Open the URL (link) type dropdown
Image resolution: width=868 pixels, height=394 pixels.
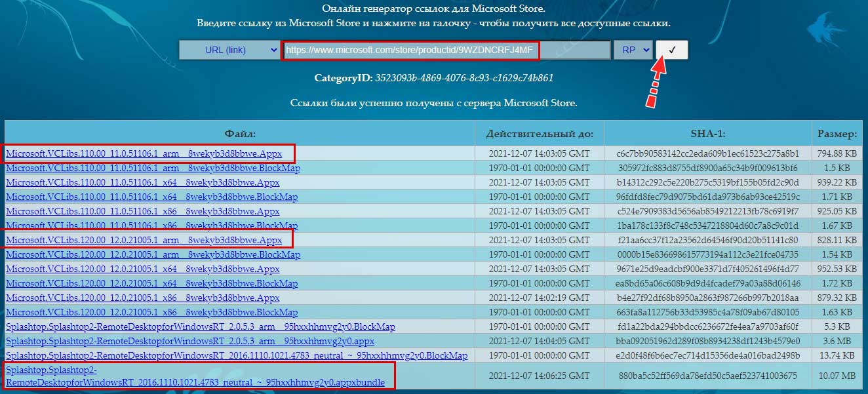tap(230, 50)
